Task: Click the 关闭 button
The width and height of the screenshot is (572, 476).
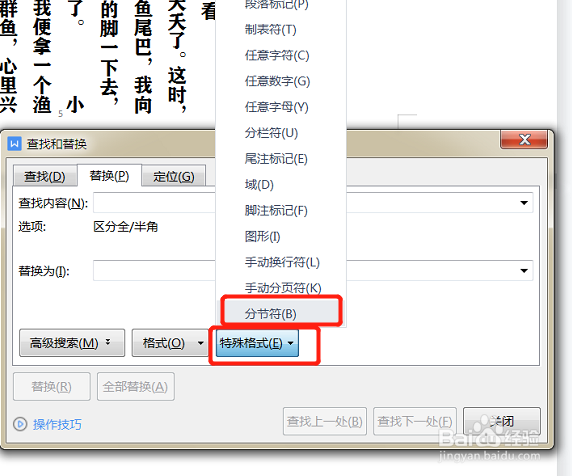Action: click(502, 422)
